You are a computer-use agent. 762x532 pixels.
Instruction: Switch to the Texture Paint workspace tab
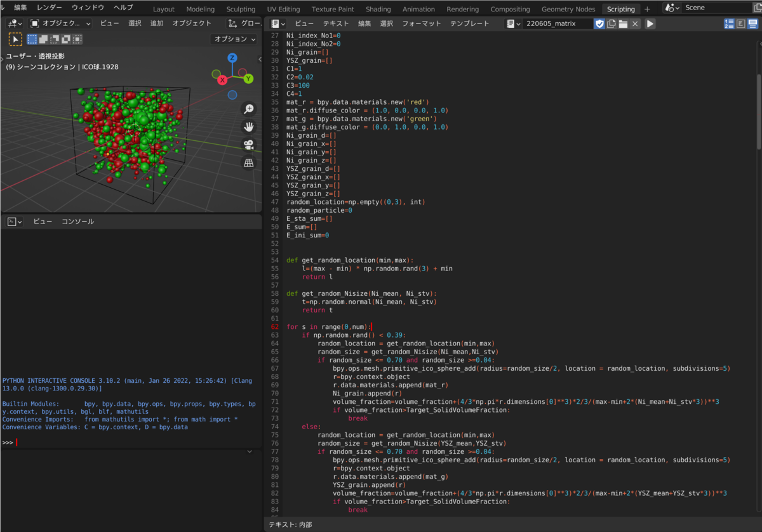pos(334,9)
